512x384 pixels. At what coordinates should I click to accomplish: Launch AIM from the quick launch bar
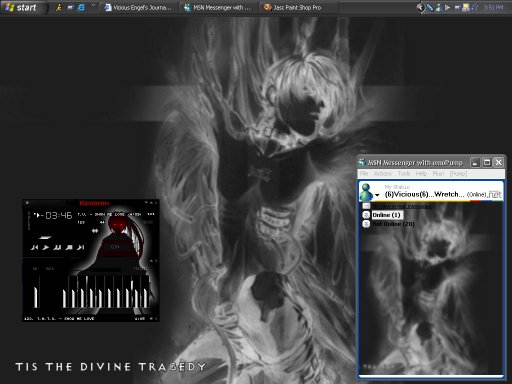59,7
